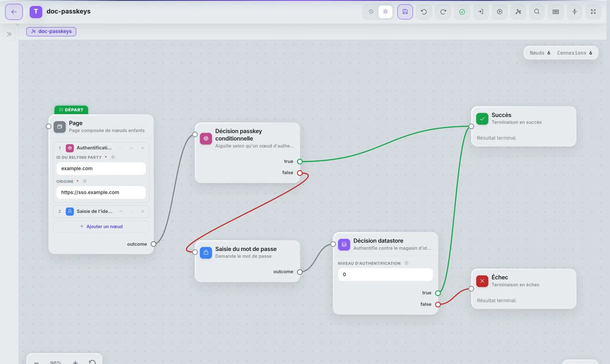Edit the authentication level field
Image resolution: width=610 pixels, height=364 pixels.
[385, 274]
